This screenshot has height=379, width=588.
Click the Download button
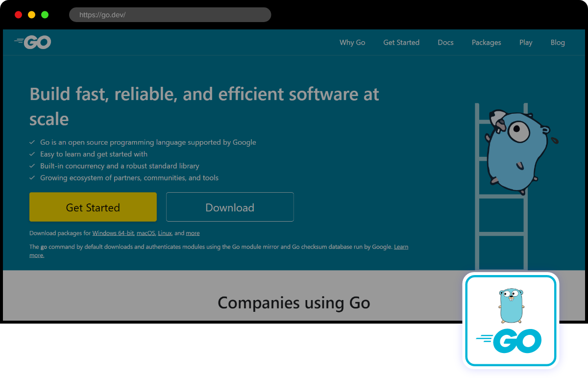230,207
